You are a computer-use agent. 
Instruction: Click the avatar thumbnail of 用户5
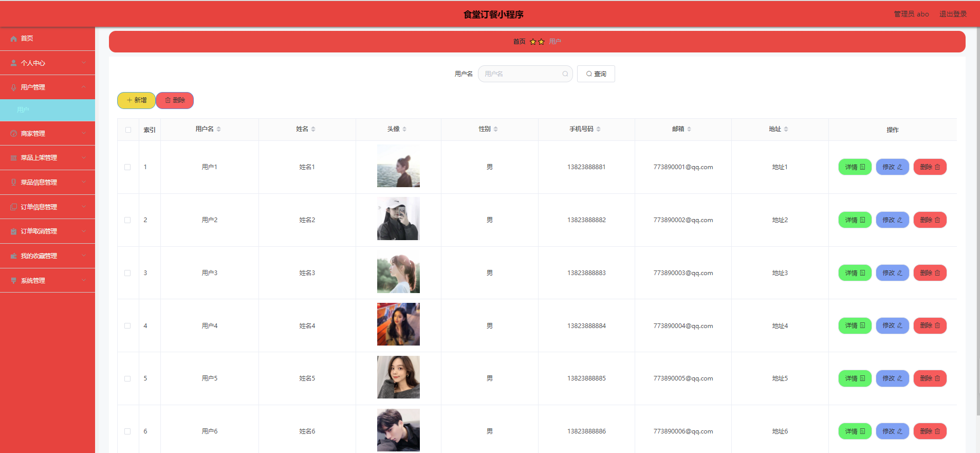click(x=398, y=377)
